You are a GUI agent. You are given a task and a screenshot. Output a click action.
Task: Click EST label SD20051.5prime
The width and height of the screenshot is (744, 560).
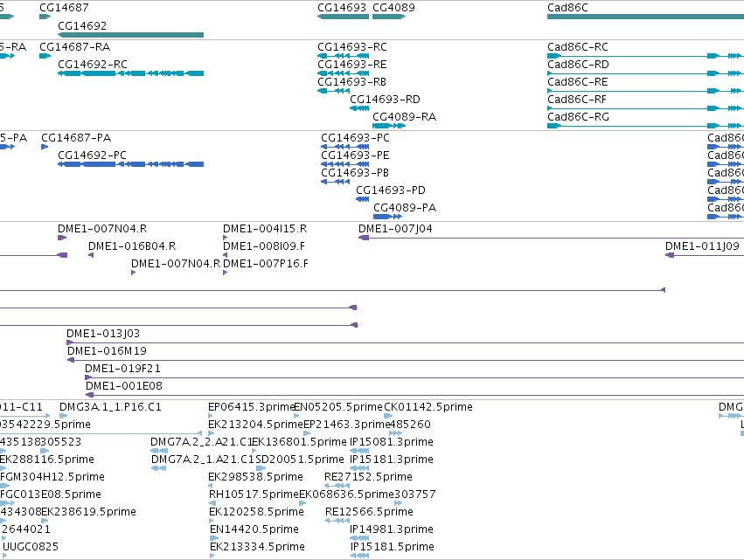tap(299, 460)
